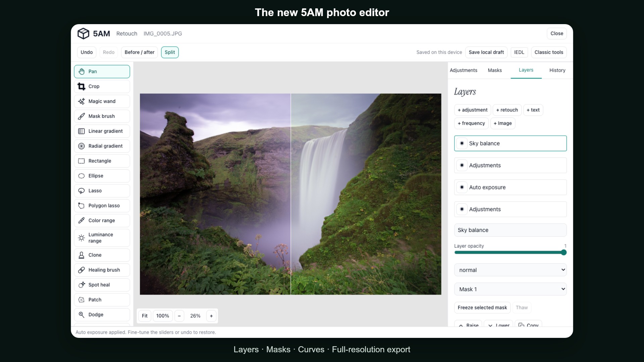The image size is (644, 362).
Task: Choose the Lasso tool
Action: tap(102, 191)
